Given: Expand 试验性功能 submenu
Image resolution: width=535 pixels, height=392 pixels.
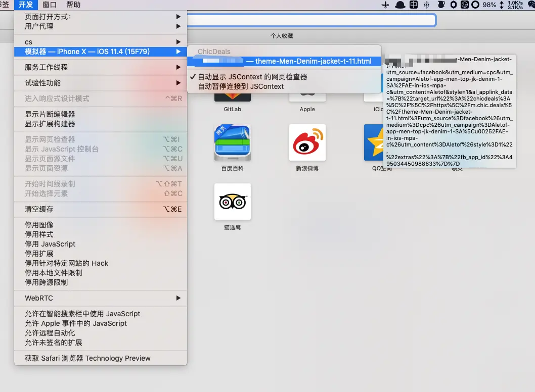Looking at the screenshot, I should pos(101,83).
